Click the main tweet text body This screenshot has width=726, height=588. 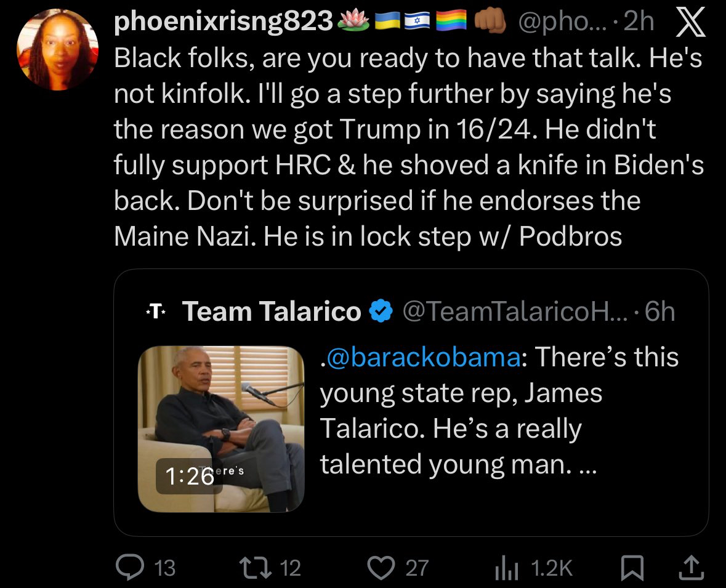pos(406,148)
